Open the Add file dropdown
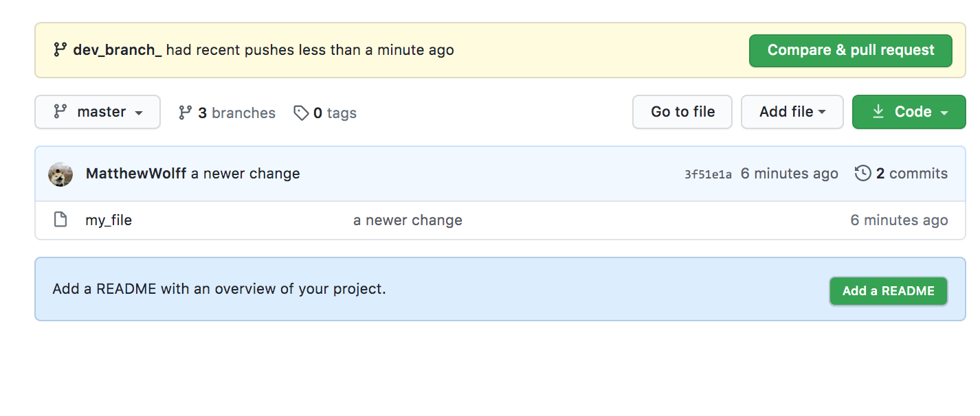Screen dimensions: 980x416 [792, 112]
